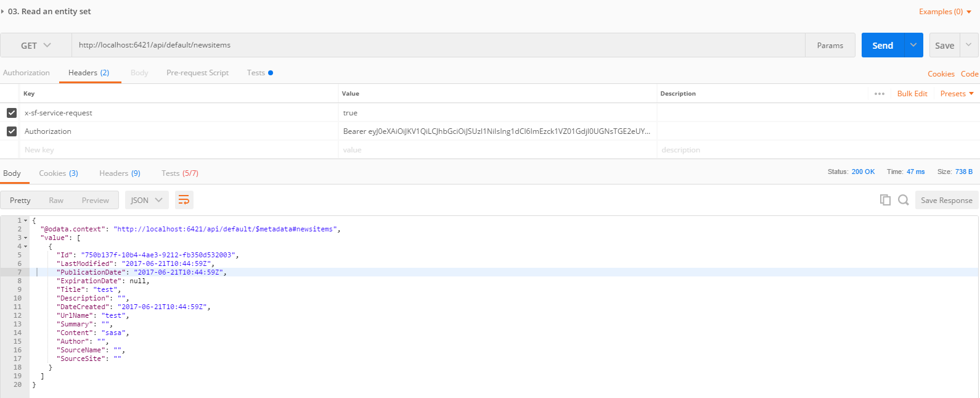Select the request Headers (2) tab
Image resolution: width=980 pixels, height=398 pixels.
point(89,73)
